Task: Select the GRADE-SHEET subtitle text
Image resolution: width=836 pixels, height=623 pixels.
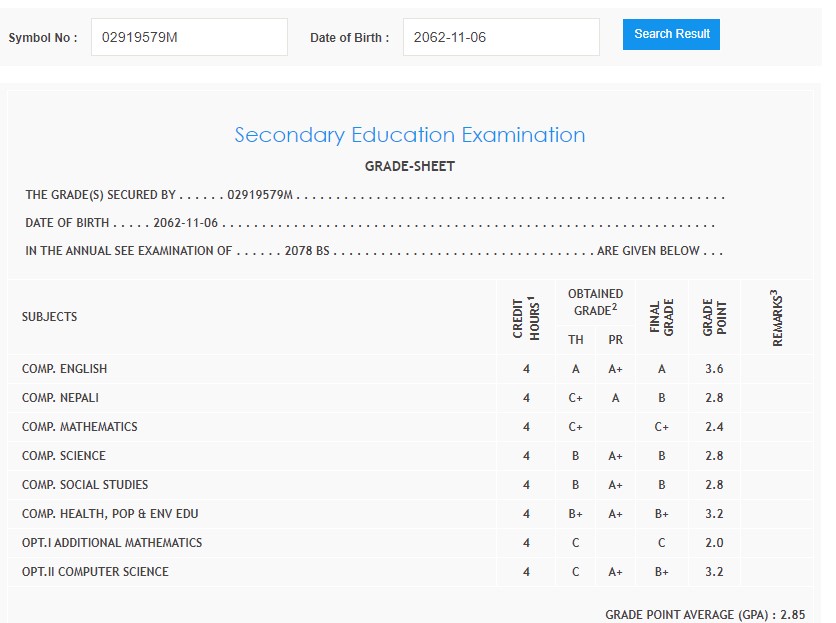Action: [x=409, y=167]
